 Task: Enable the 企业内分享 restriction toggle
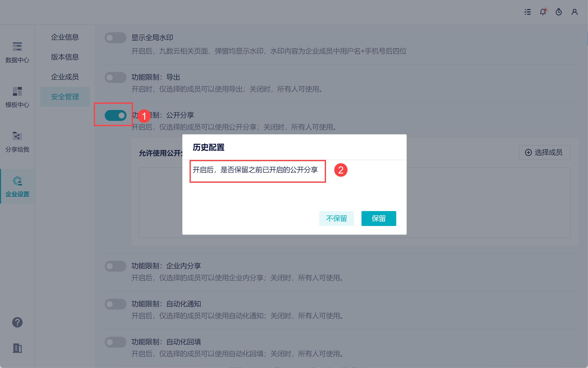pos(115,266)
